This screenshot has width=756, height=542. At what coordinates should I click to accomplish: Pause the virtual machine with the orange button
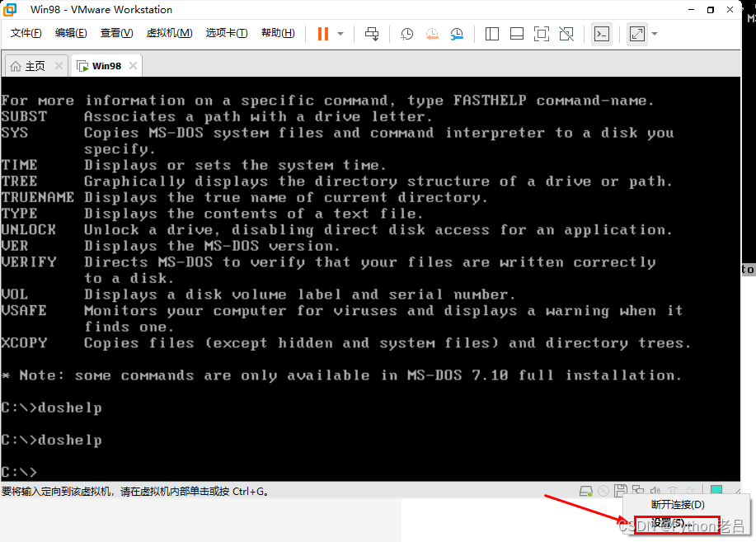323,34
